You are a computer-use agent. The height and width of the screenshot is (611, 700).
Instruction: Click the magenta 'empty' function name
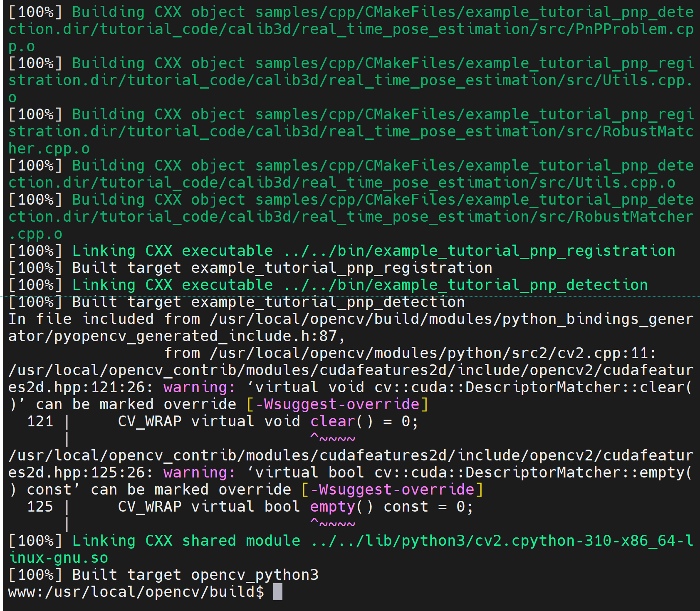(x=333, y=506)
